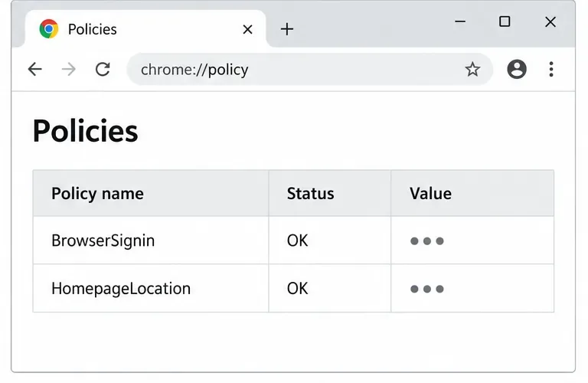This screenshot has height=383, width=588.
Task: Open a new tab with plus button
Action: point(287,29)
